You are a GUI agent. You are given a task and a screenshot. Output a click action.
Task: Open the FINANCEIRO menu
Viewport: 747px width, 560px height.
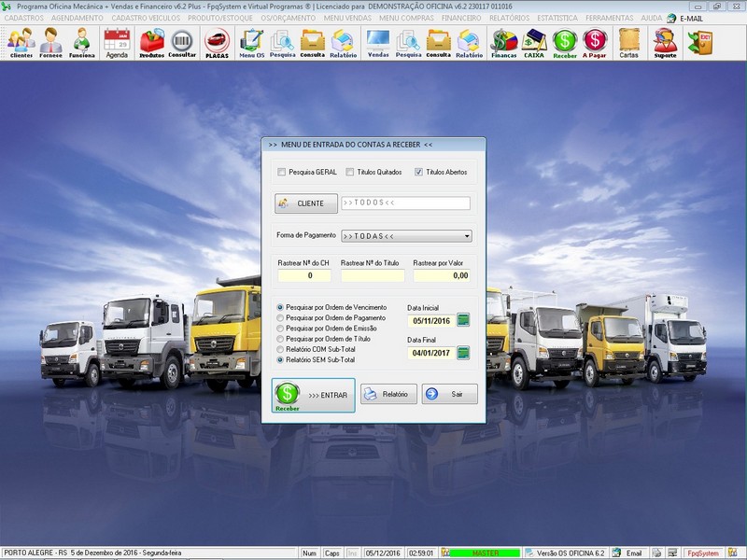point(461,18)
